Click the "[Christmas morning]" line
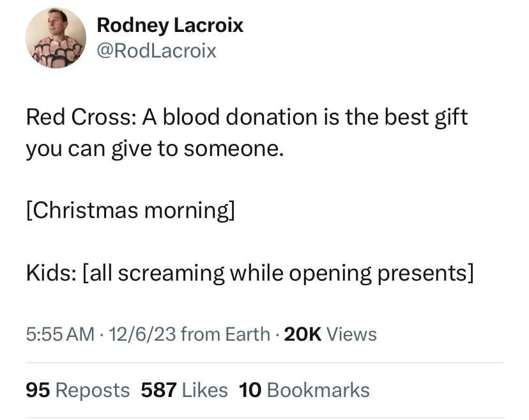Image resolution: width=529 pixels, height=420 pixels. (x=130, y=210)
